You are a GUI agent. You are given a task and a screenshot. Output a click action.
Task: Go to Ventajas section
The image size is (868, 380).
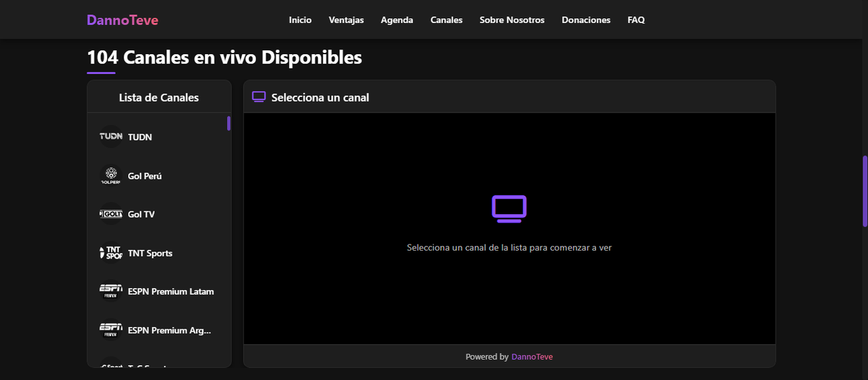347,20
